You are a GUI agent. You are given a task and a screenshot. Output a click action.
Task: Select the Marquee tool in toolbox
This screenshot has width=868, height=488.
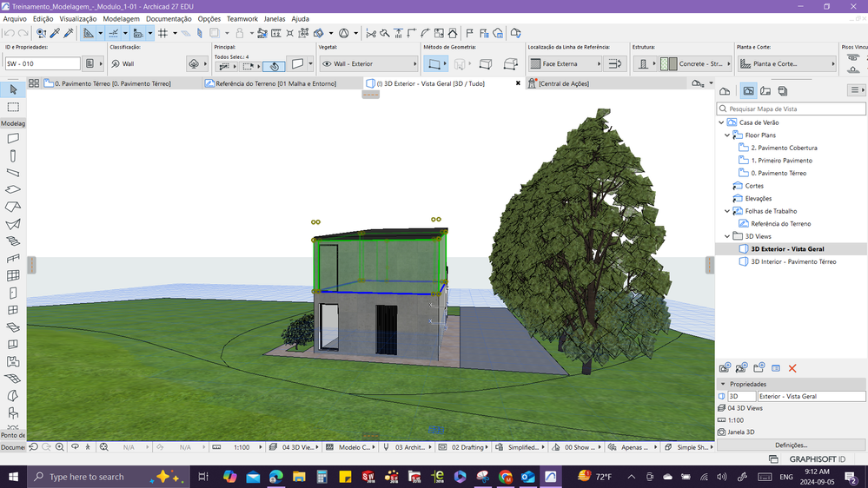(13, 107)
